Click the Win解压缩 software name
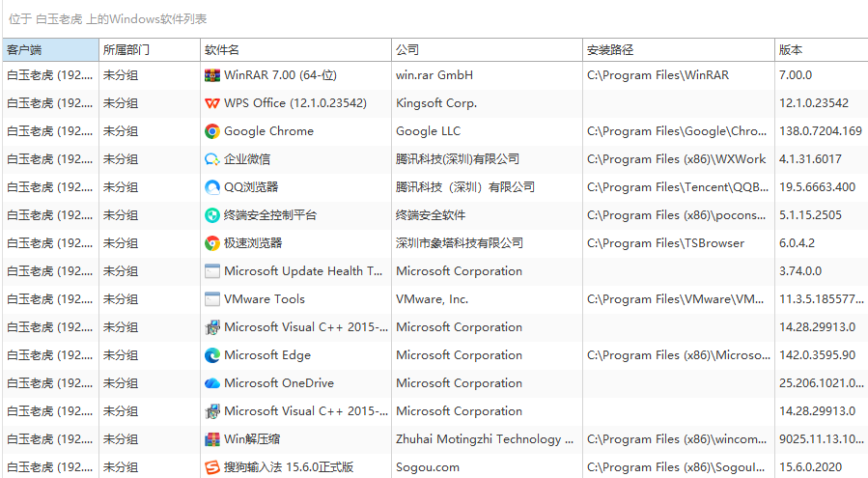 click(x=252, y=439)
